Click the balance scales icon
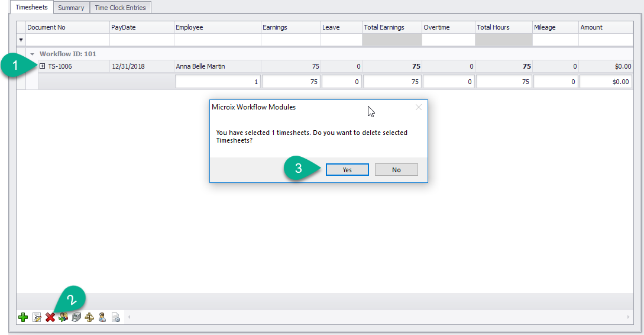The height and width of the screenshot is (335, 644). click(x=89, y=318)
